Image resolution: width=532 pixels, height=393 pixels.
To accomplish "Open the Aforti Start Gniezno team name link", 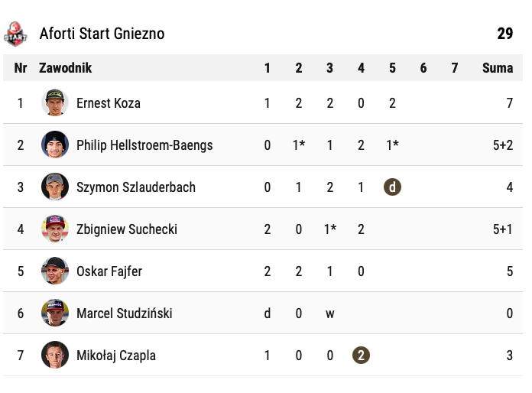I will (x=102, y=34).
